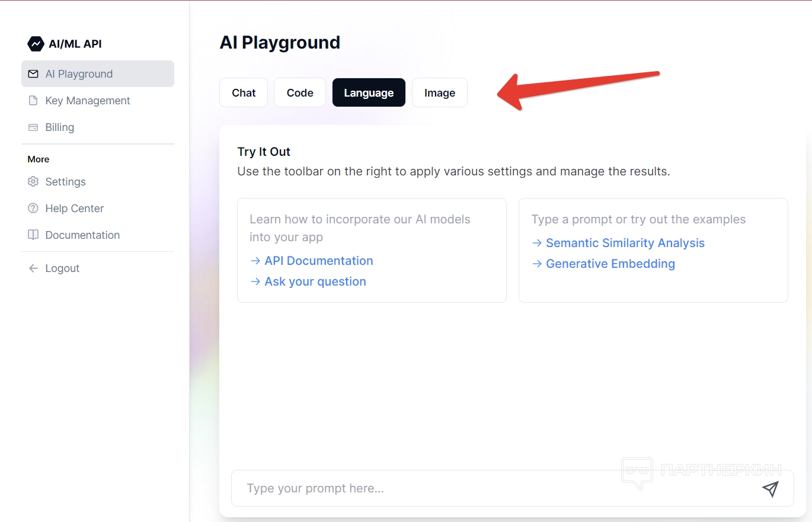812x522 pixels.
Task: Open the API Documentation link
Action: coord(318,261)
